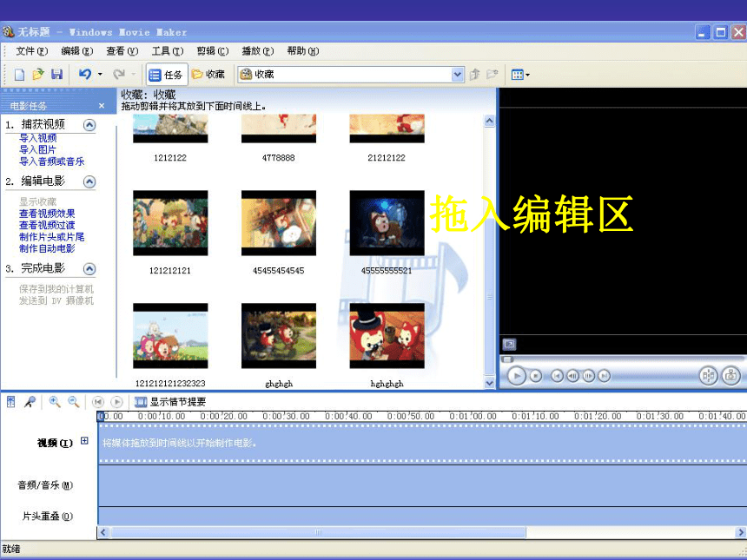Click the Save Project floppy icon

pyautogui.click(x=57, y=75)
